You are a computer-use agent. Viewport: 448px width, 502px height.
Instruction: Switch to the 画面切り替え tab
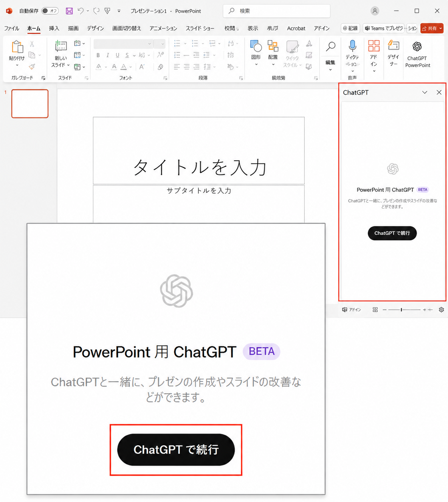click(x=127, y=28)
